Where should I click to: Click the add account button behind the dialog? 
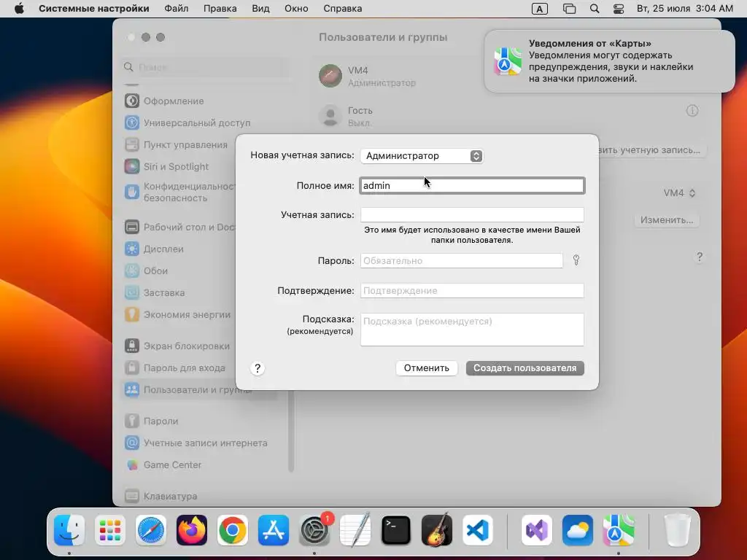tap(651, 150)
